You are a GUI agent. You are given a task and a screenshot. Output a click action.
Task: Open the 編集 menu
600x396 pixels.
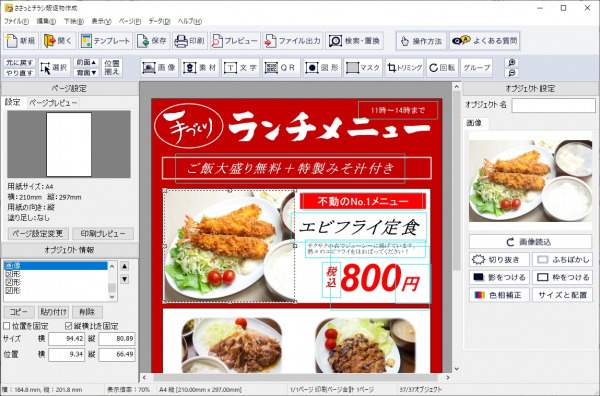46,21
